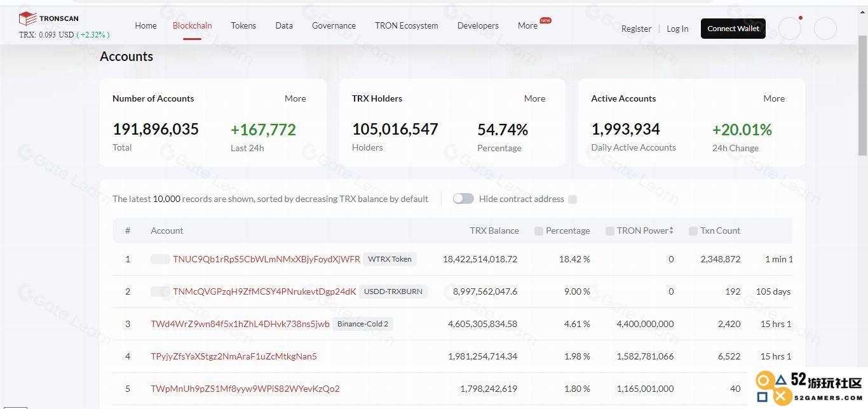Viewport: 868px width, 409px height.
Task: Click the plain round header icon without dot
Action: coord(825,29)
